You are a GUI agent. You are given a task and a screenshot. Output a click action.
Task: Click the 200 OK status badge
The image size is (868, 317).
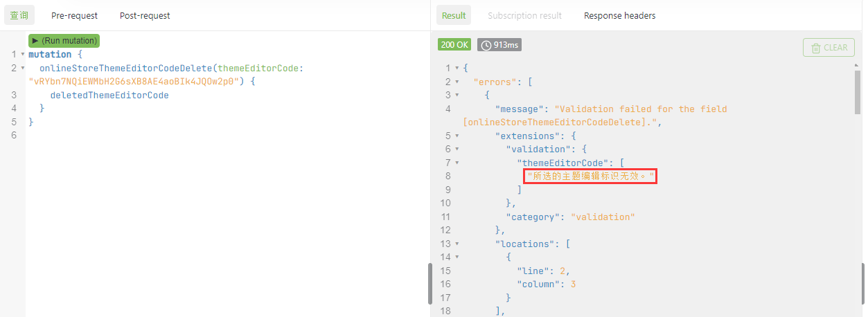pos(454,45)
